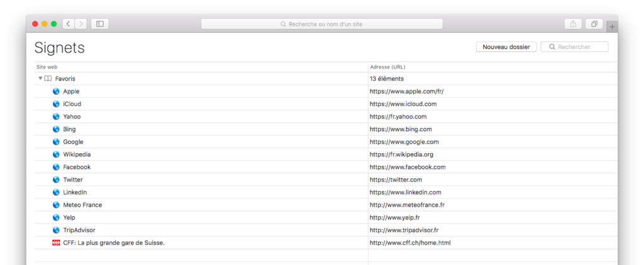
Task: Click URL https://www.icloud.com
Action: (403, 104)
